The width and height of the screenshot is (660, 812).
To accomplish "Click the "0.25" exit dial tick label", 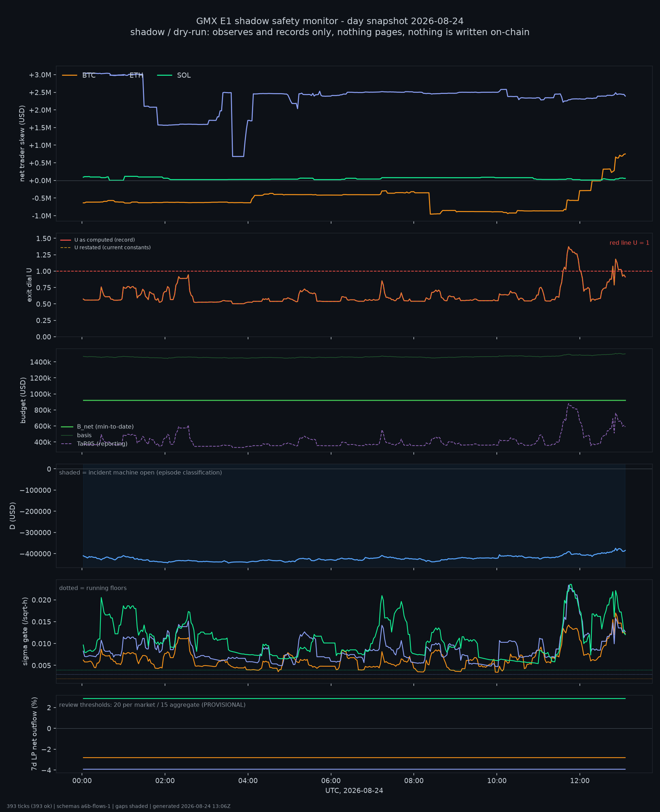I will coord(44,321).
